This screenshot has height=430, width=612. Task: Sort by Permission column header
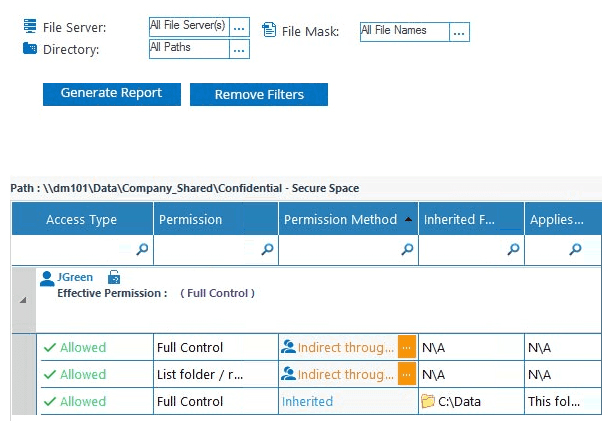pyautogui.click(x=215, y=219)
